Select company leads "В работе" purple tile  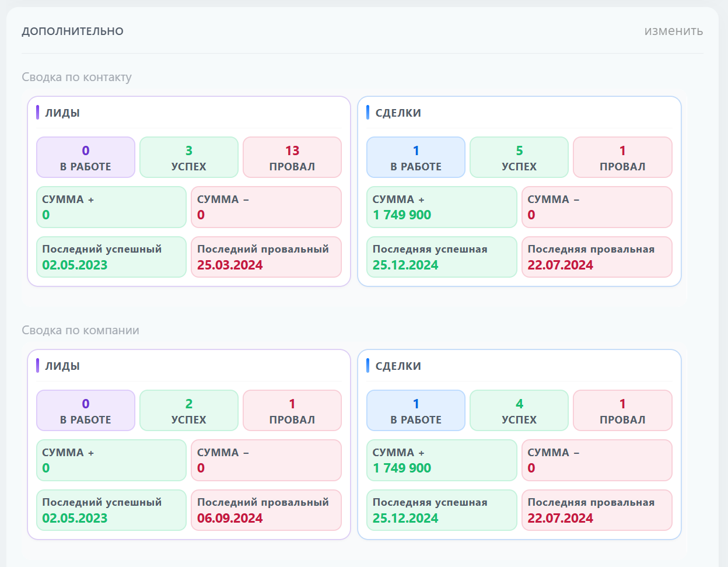point(85,411)
